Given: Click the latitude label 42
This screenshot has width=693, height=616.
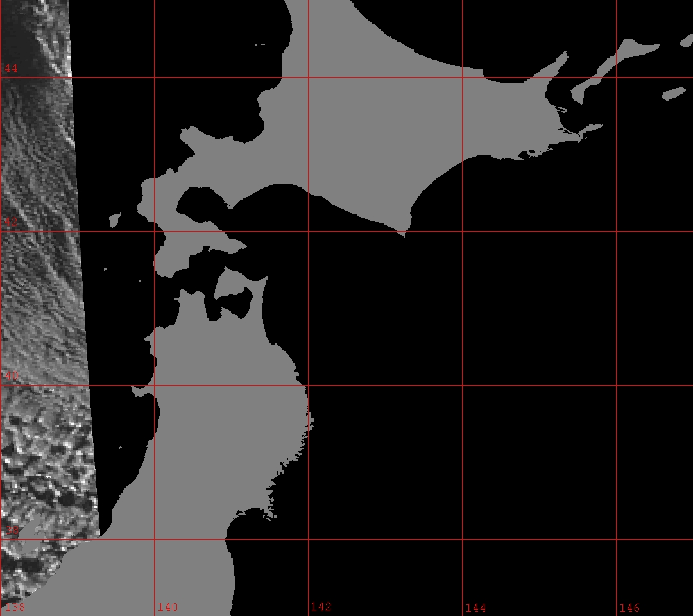Looking at the screenshot, I should [12, 222].
